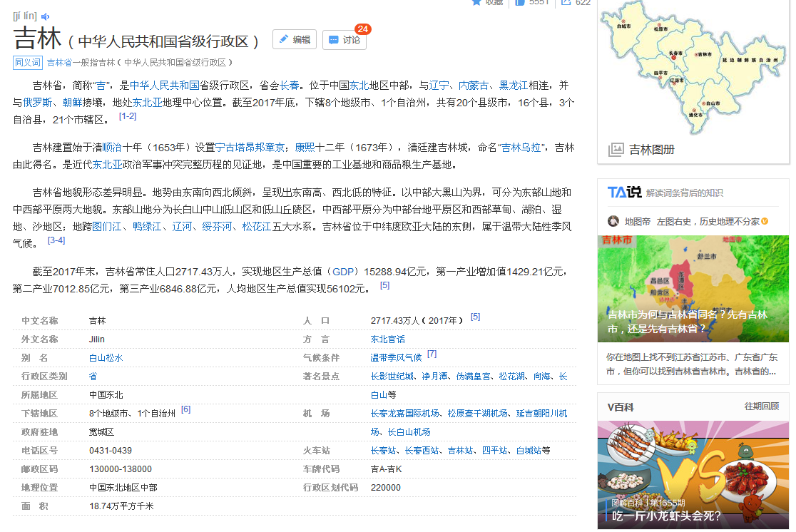
Task: Open the 长春西站 link
Action: (x=422, y=450)
